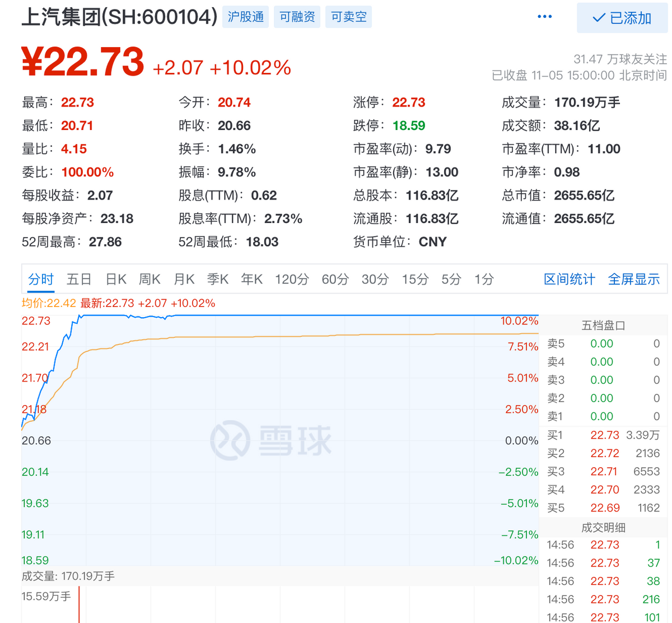Click the 跌停 value 18.59
Screen dimensions: 672x623
coord(409,125)
